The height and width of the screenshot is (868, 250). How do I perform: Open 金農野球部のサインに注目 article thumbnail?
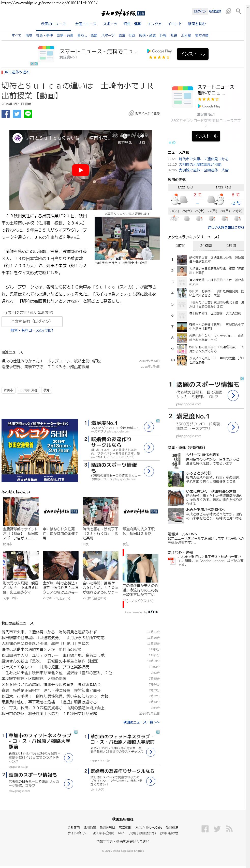(21, 511)
